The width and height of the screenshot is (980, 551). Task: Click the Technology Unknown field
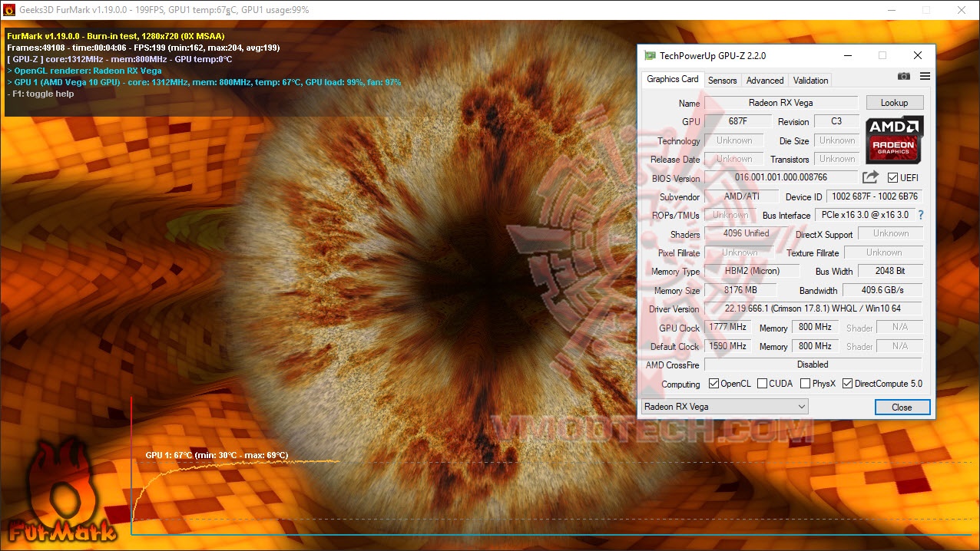(734, 140)
